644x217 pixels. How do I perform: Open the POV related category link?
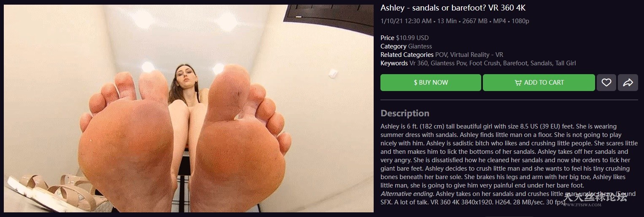click(441, 55)
